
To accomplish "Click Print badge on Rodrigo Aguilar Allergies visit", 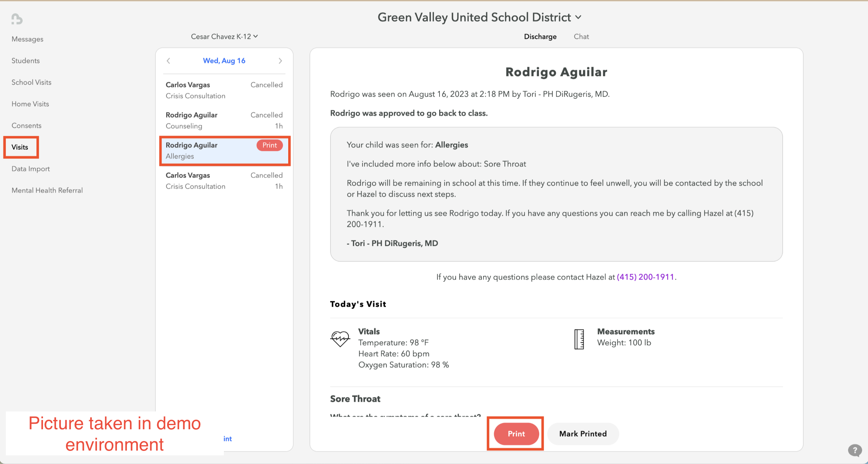I will click(270, 145).
